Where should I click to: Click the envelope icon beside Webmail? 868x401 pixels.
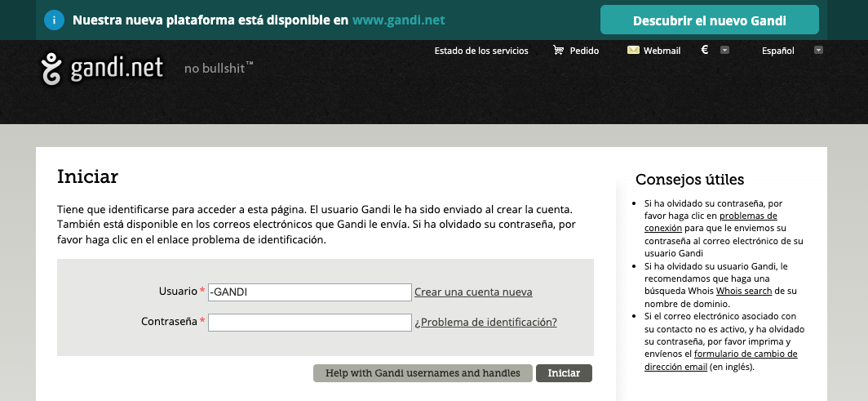pos(633,51)
